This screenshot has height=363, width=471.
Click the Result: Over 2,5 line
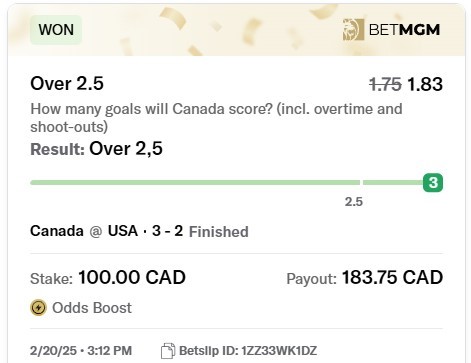point(96,149)
